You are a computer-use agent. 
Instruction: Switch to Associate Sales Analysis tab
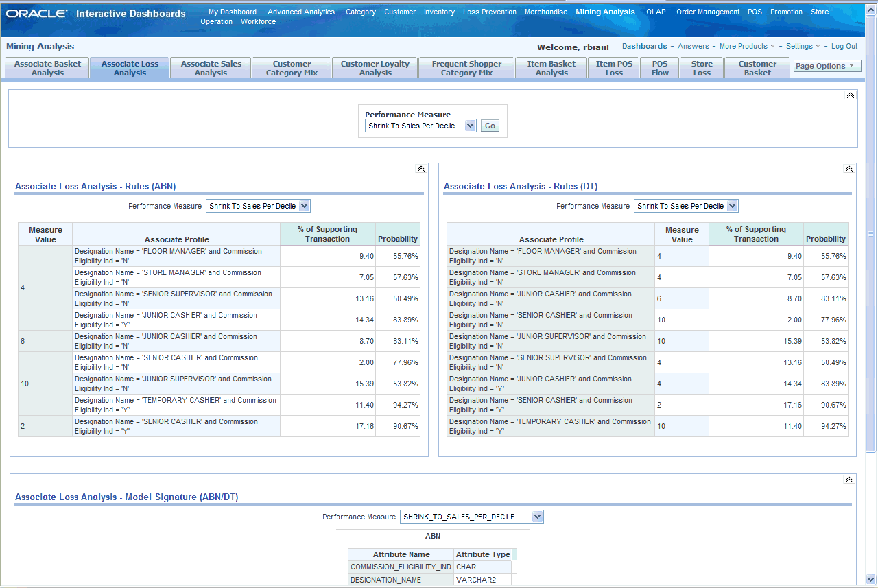click(211, 68)
